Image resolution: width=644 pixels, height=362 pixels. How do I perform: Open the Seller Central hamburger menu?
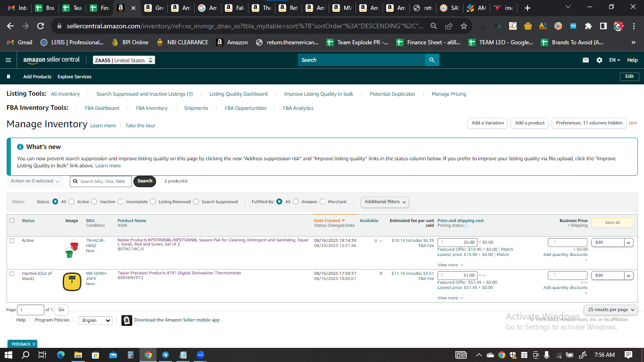click(x=8, y=60)
